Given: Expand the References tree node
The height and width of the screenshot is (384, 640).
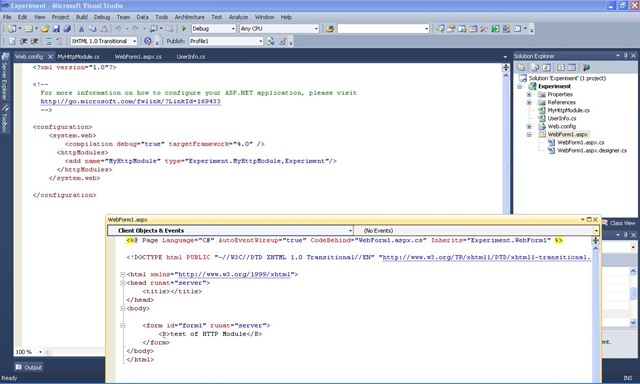Looking at the screenshot, I should pos(529,102).
